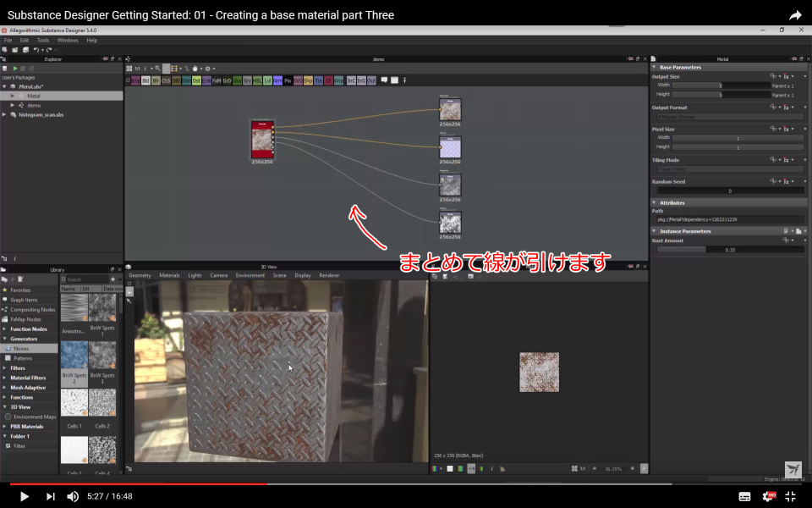Add an HSL node from the toolbar
The width and height of the screenshot is (812, 508).
coord(257,80)
